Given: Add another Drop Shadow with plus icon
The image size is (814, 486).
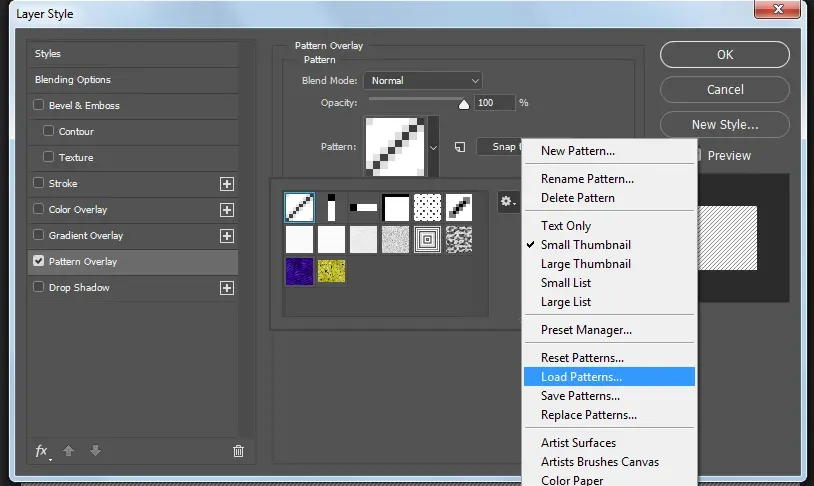Looking at the screenshot, I should (227, 288).
